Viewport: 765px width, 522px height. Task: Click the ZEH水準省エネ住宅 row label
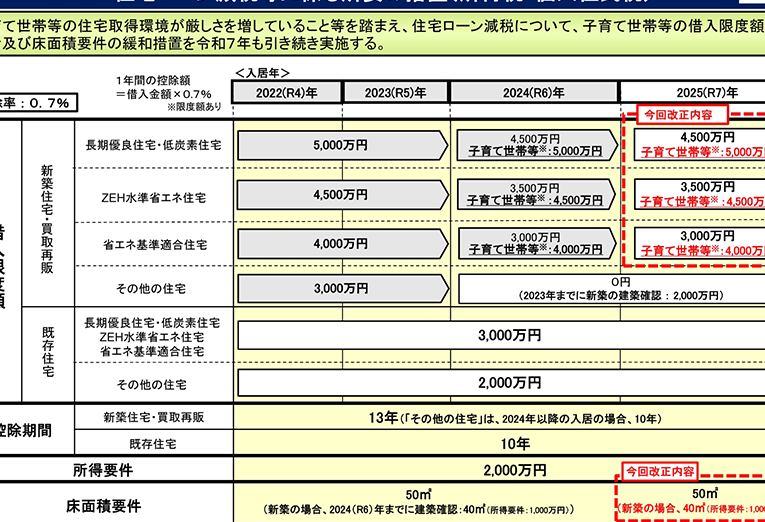pos(153,198)
